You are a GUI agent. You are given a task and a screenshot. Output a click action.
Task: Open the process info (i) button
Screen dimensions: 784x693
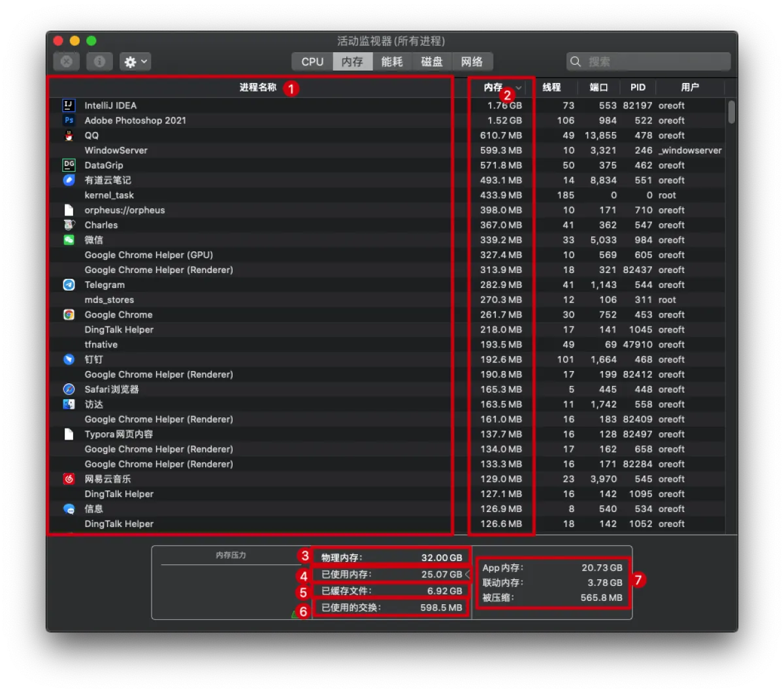click(x=99, y=61)
